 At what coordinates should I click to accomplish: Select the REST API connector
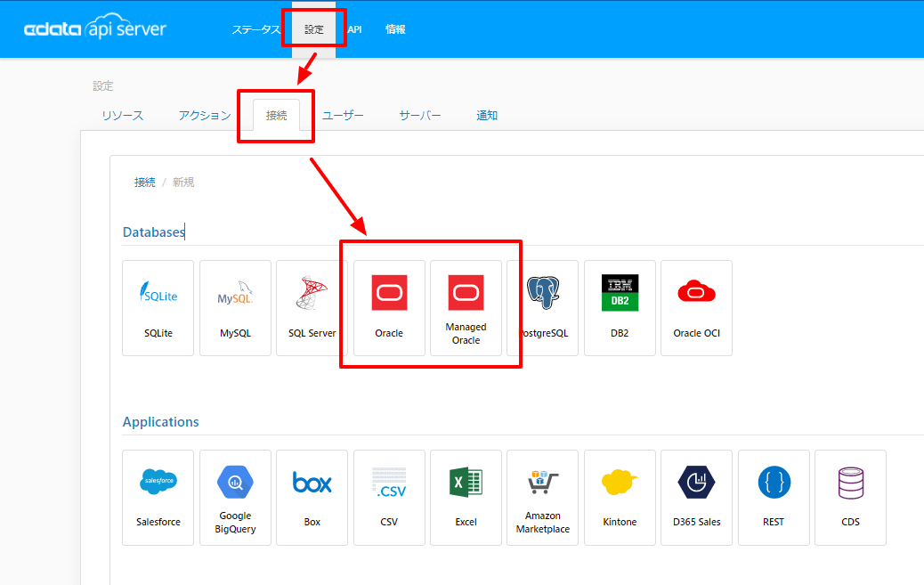pyautogui.click(x=774, y=498)
